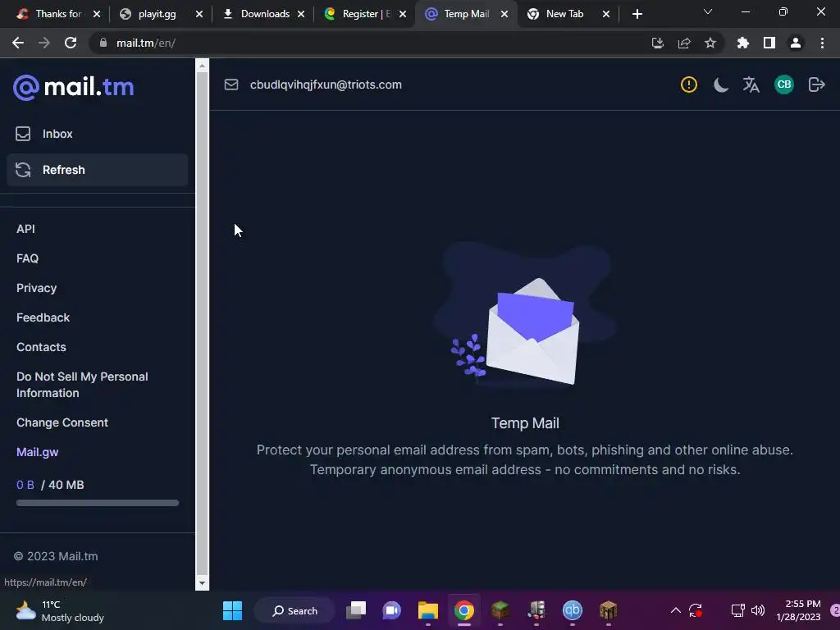Open the CB account avatar menu
The width and height of the screenshot is (840, 630).
click(x=784, y=84)
